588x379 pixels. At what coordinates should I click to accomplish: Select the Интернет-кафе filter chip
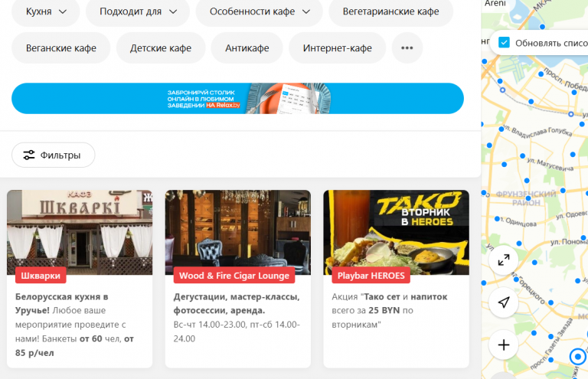click(337, 48)
